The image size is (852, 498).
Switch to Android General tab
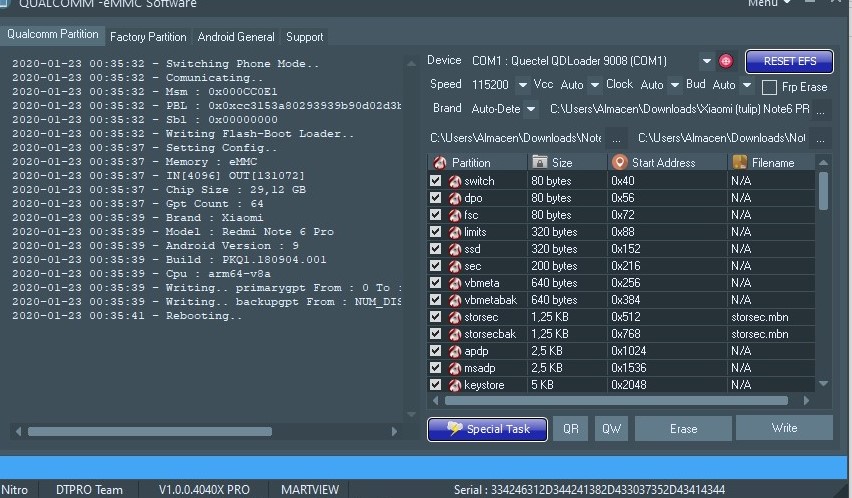(x=236, y=37)
